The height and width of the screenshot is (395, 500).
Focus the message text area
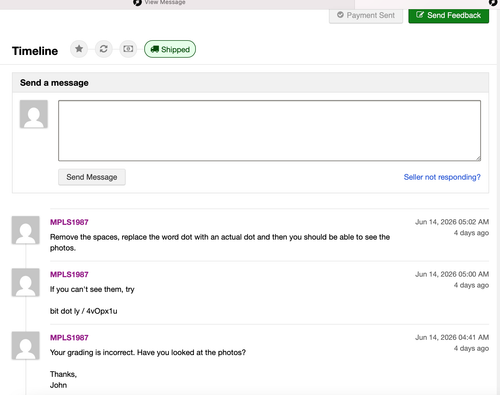tap(269, 130)
